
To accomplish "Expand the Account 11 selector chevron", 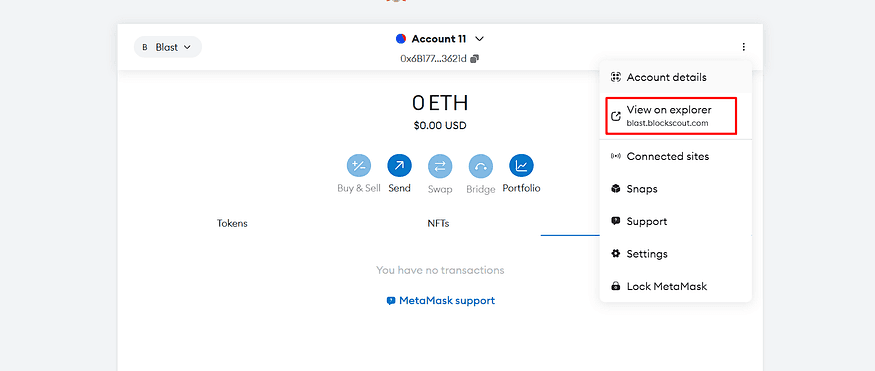I will [479, 39].
